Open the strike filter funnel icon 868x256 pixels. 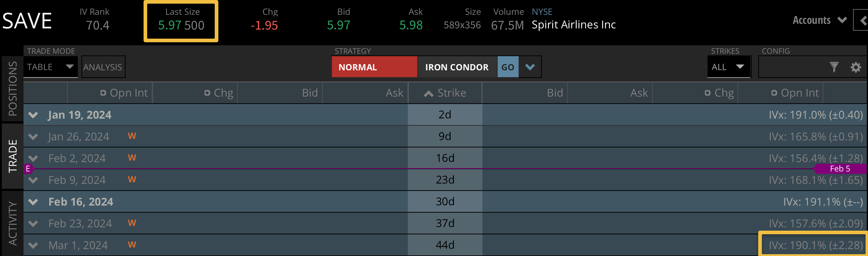[x=834, y=67]
